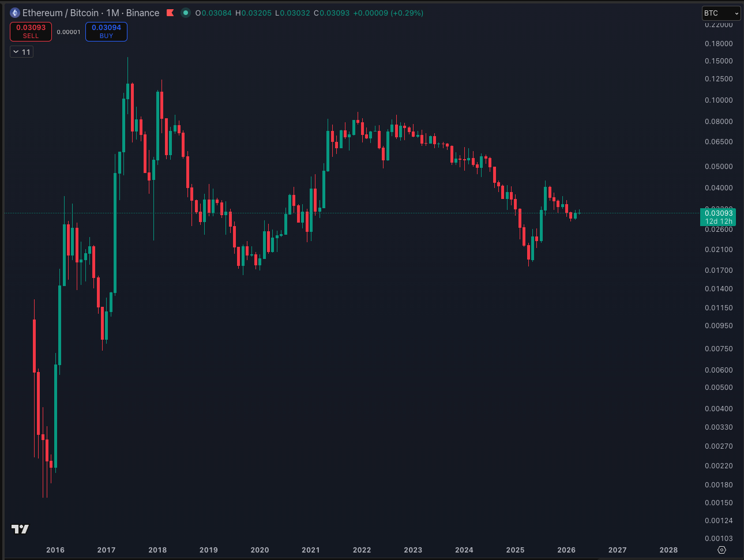
Task: Click the 0.18000 price axis label
Action: point(719,44)
